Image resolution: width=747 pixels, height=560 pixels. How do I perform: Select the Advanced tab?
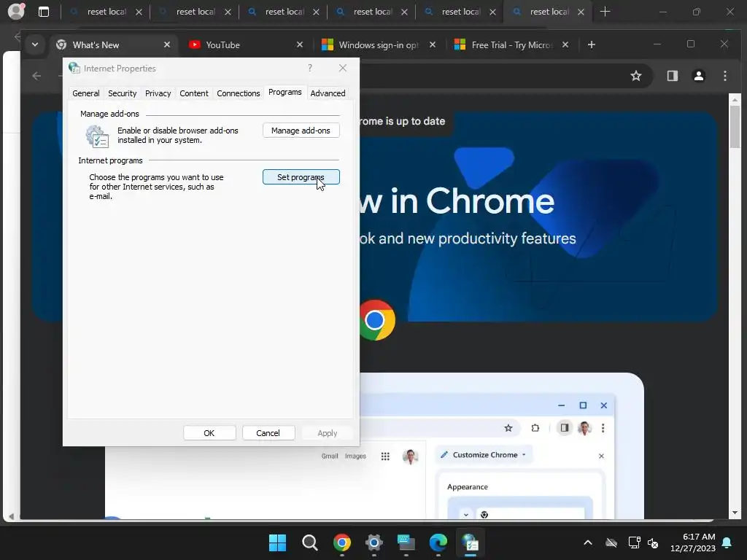click(x=328, y=93)
